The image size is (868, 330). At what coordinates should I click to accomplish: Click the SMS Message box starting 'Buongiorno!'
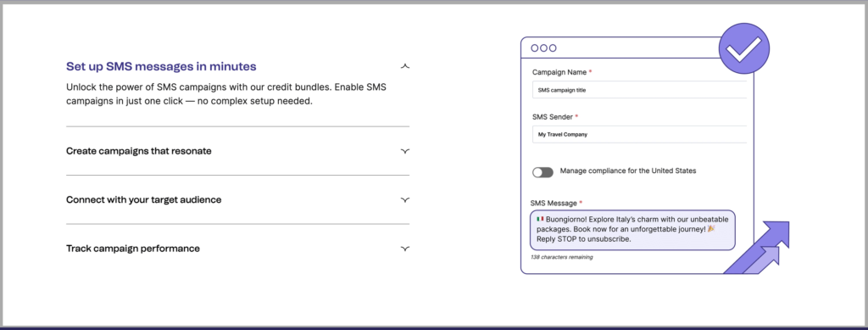(632, 230)
